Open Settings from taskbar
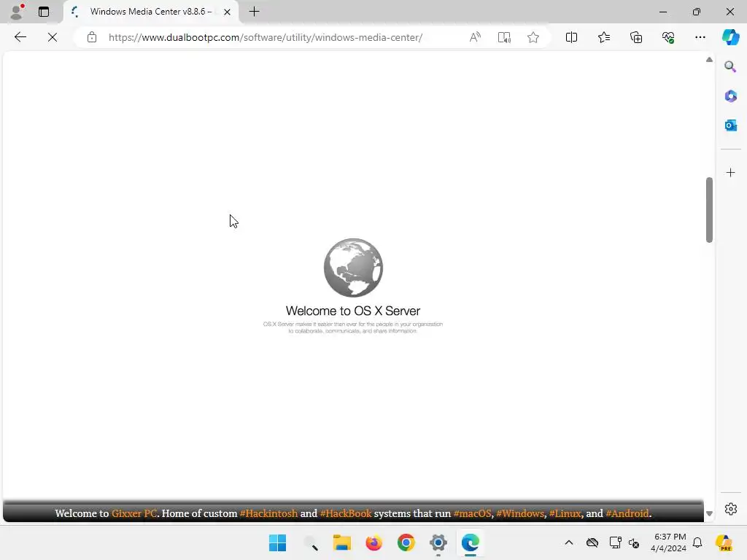This screenshot has height=560, width=747. click(x=438, y=542)
